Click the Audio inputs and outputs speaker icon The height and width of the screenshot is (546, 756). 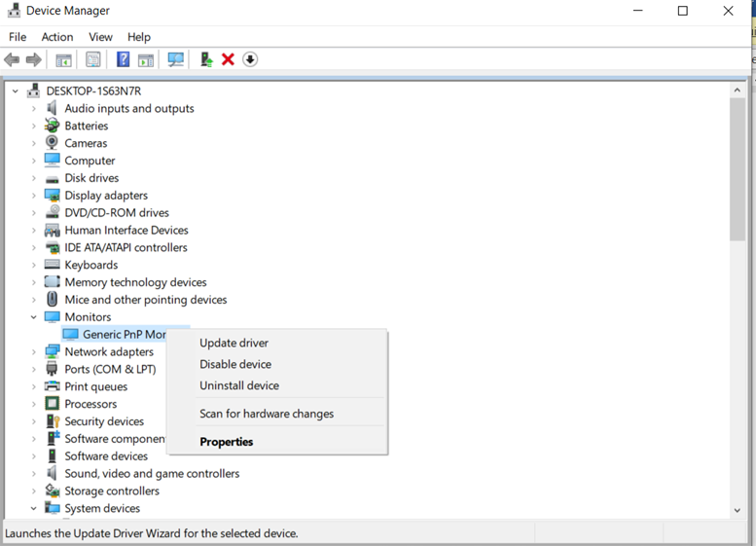[52, 108]
